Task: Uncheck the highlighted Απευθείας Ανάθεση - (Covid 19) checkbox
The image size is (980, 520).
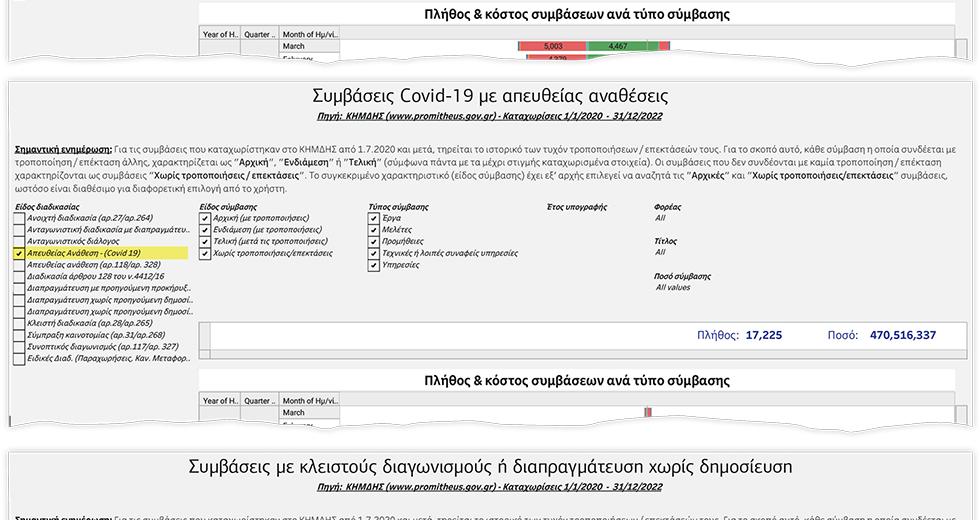Action: 19,254
